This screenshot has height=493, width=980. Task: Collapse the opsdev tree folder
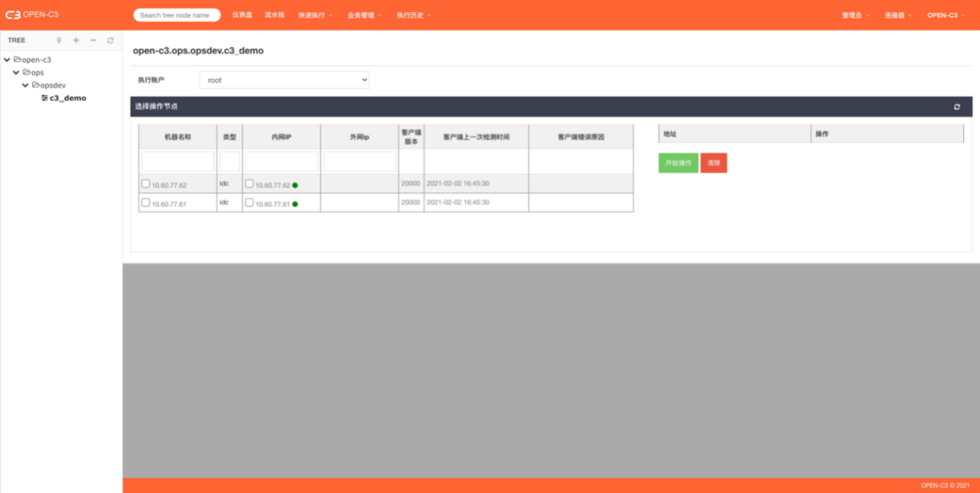(25, 85)
